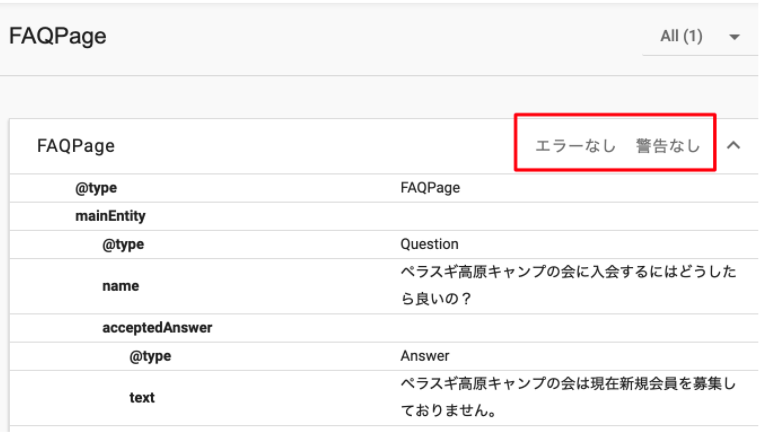The width and height of the screenshot is (759, 432).
Task: Click the FAQPage type value
Action: point(430,187)
